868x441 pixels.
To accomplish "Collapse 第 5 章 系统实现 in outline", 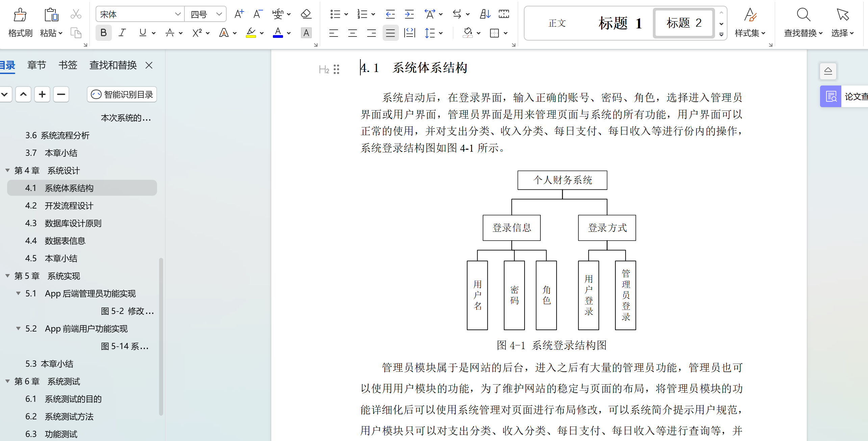I will click(x=7, y=276).
